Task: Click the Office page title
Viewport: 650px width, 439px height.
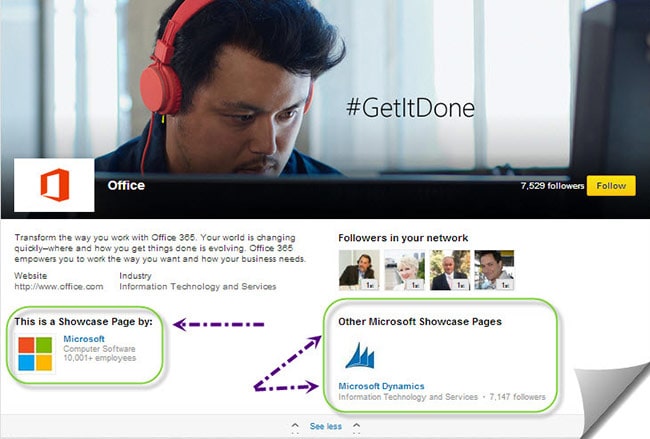Action: coord(126,185)
